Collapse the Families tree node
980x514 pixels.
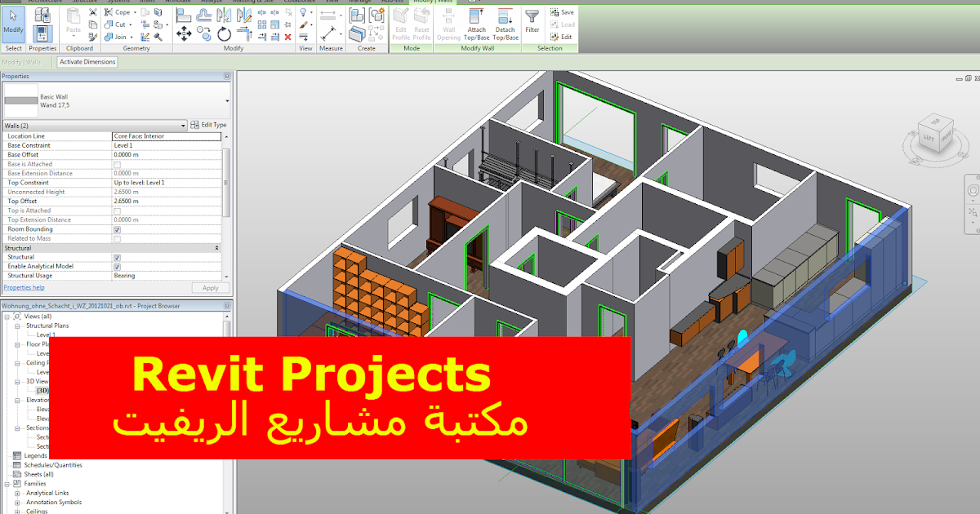(x=7, y=483)
